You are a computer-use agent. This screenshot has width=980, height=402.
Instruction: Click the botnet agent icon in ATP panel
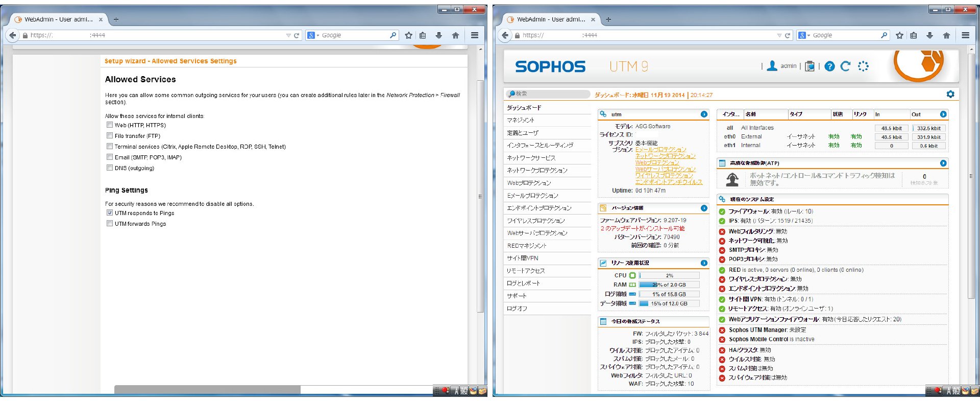pyautogui.click(x=732, y=179)
